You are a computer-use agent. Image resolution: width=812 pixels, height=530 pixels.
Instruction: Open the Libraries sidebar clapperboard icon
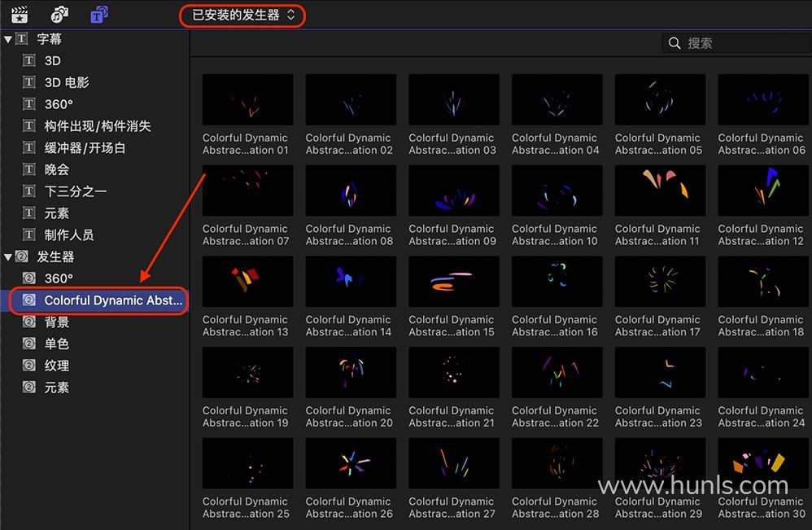20,15
